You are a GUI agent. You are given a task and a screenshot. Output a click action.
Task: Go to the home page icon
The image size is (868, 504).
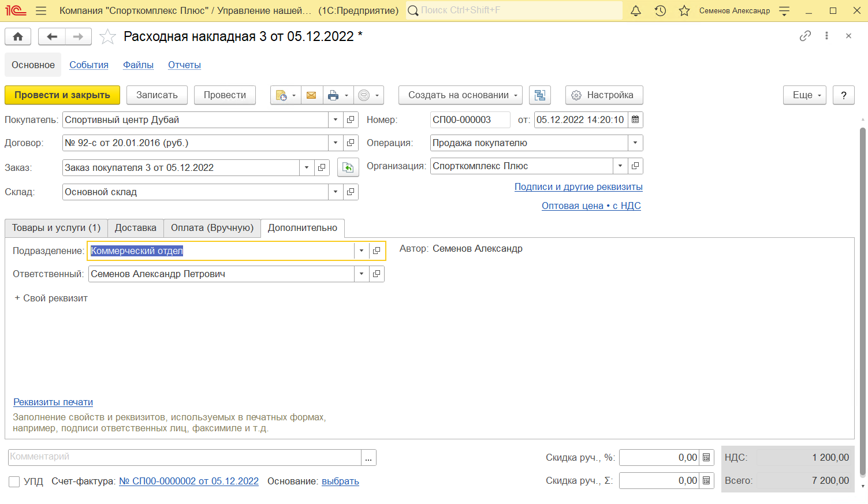[x=18, y=36]
